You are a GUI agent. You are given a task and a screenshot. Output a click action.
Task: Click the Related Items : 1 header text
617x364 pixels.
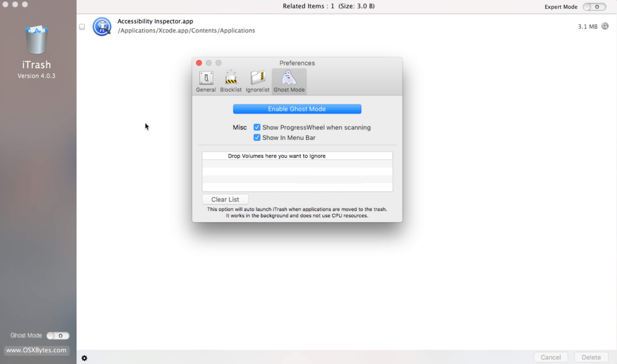[308, 6]
